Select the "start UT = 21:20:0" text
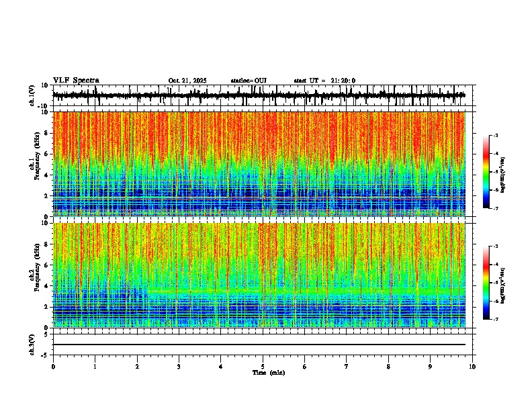 click(324, 81)
